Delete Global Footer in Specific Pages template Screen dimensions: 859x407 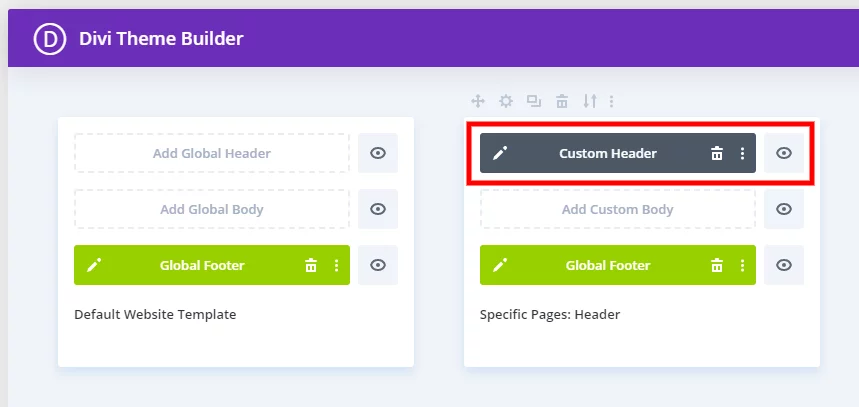pyautogui.click(x=717, y=265)
